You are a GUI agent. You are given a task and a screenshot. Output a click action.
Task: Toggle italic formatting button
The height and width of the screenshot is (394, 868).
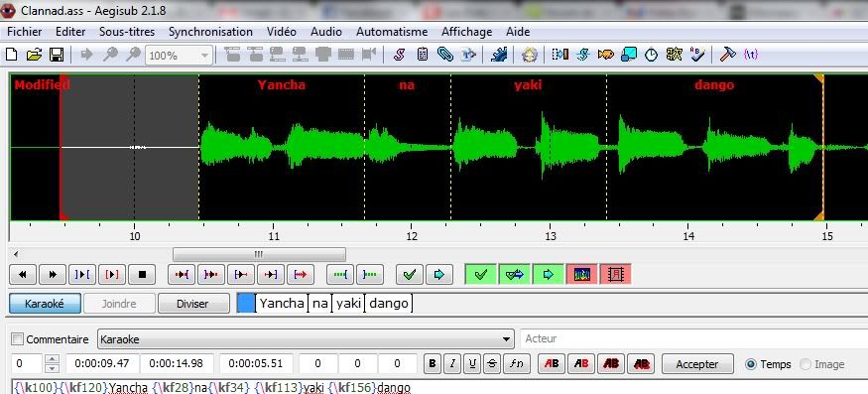pos(452,364)
